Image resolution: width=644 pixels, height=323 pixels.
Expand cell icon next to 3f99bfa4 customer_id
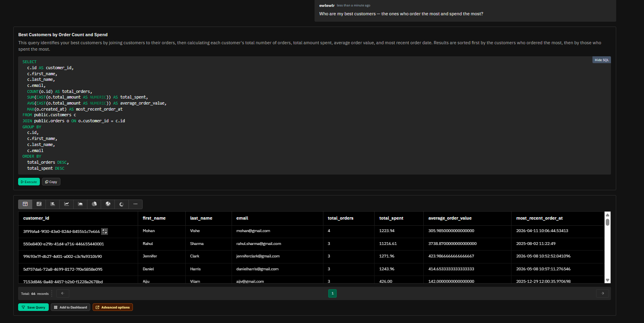pos(105,231)
